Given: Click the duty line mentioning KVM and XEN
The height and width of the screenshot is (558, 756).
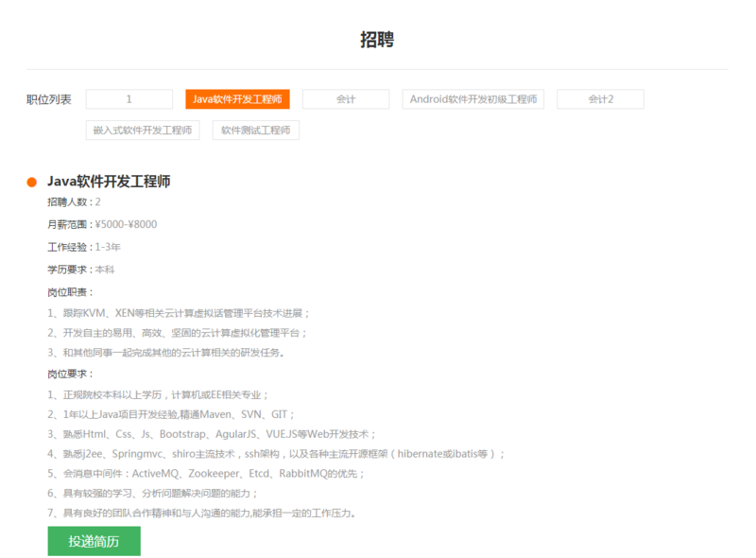Looking at the screenshot, I should click(x=179, y=313).
